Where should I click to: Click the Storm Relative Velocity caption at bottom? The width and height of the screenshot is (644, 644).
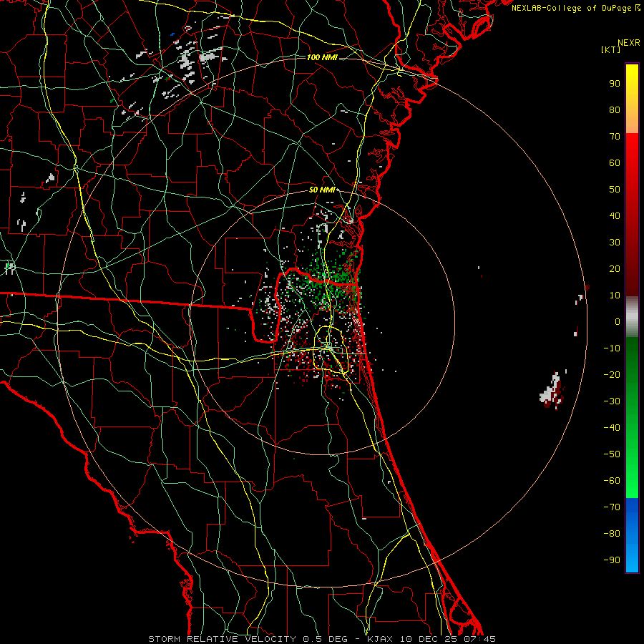(322, 639)
